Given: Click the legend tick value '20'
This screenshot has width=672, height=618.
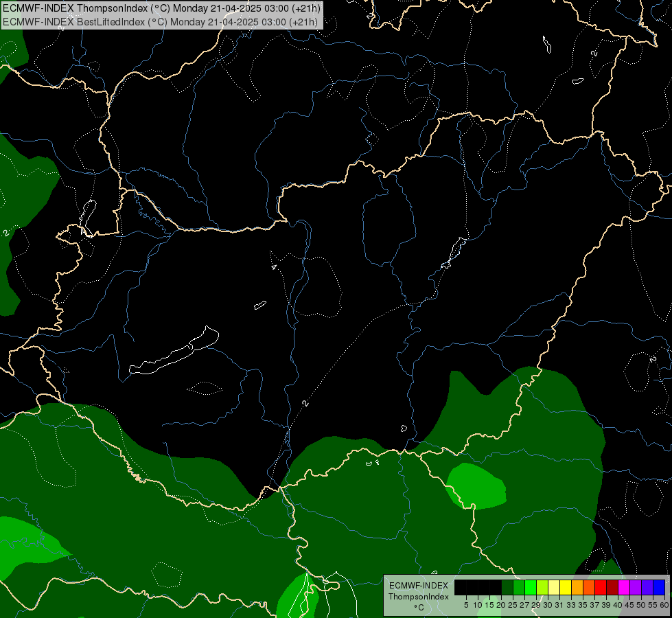Looking at the screenshot, I should click(501, 605).
